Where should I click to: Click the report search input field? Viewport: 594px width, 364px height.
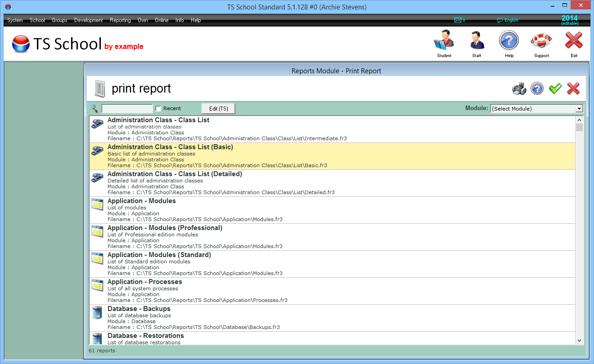127,108
